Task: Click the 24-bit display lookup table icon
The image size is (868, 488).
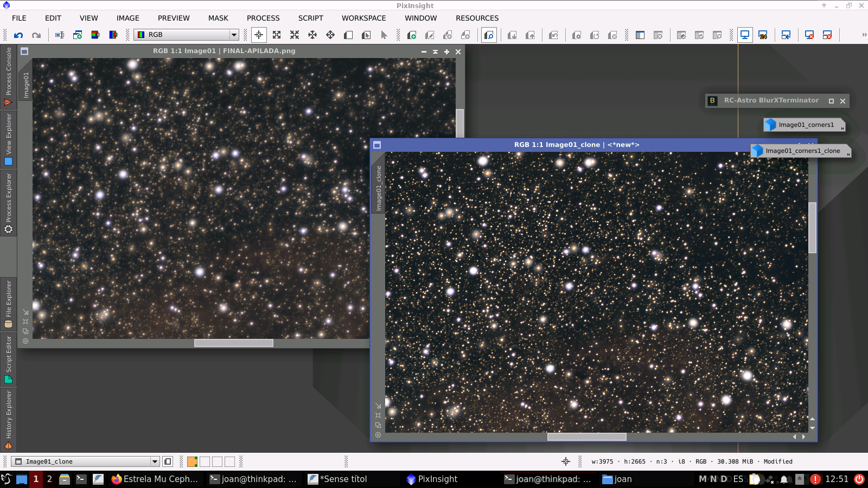Action: [x=763, y=35]
